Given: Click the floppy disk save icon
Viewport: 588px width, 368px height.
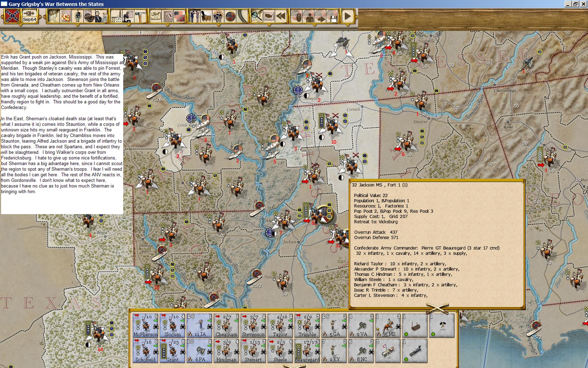Looking at the screenshot, I should click(x=332, y=16).
